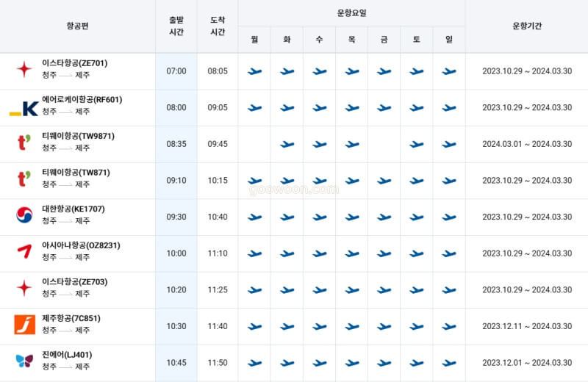The height and width of the screenshot is (382, 588).
Task: Click the 항공편 column header
Action: pyautogui.click(x=78, y=26)
